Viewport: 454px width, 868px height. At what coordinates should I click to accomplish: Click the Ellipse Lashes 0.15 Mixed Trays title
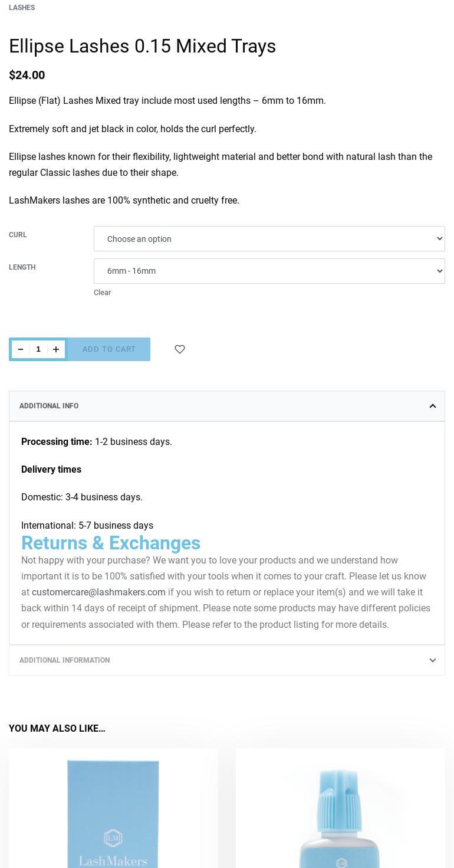(142, 46)
